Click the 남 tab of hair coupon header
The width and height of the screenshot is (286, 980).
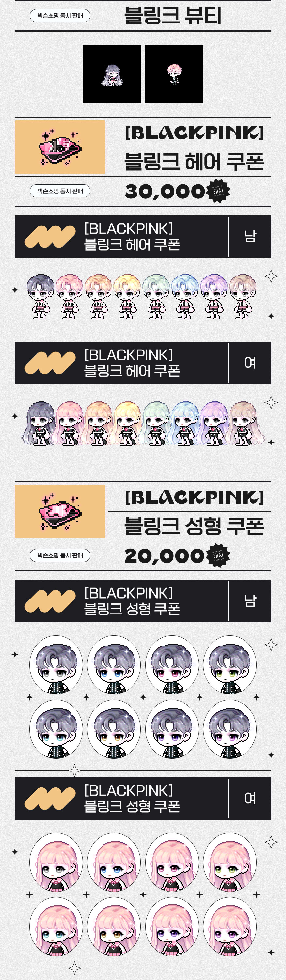(x=250, y=237)
